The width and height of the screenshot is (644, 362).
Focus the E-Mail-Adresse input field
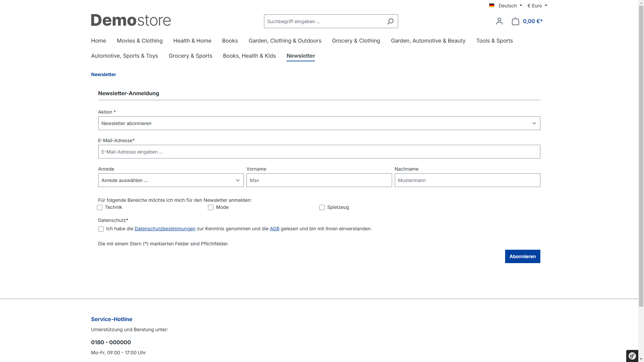pos(319,152)
